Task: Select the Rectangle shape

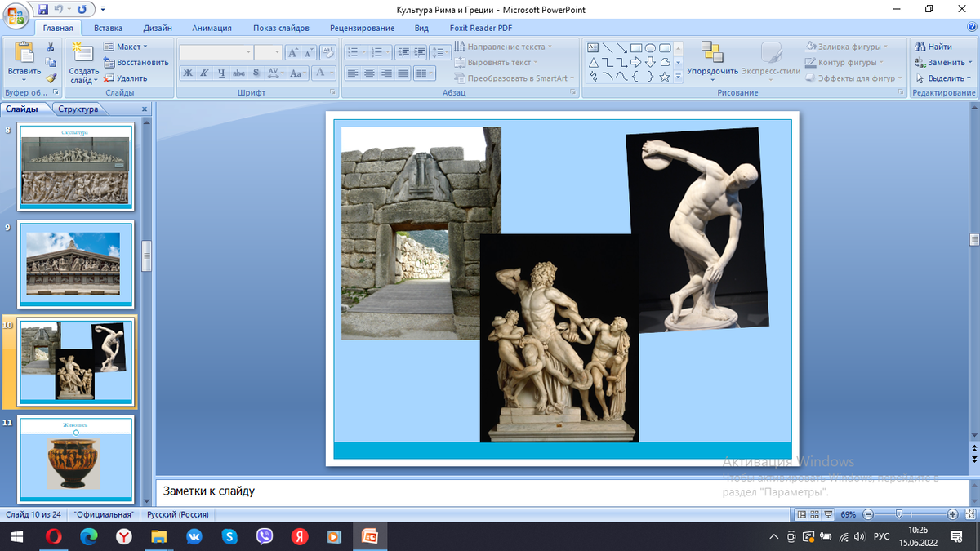Action: pos(636,47)
